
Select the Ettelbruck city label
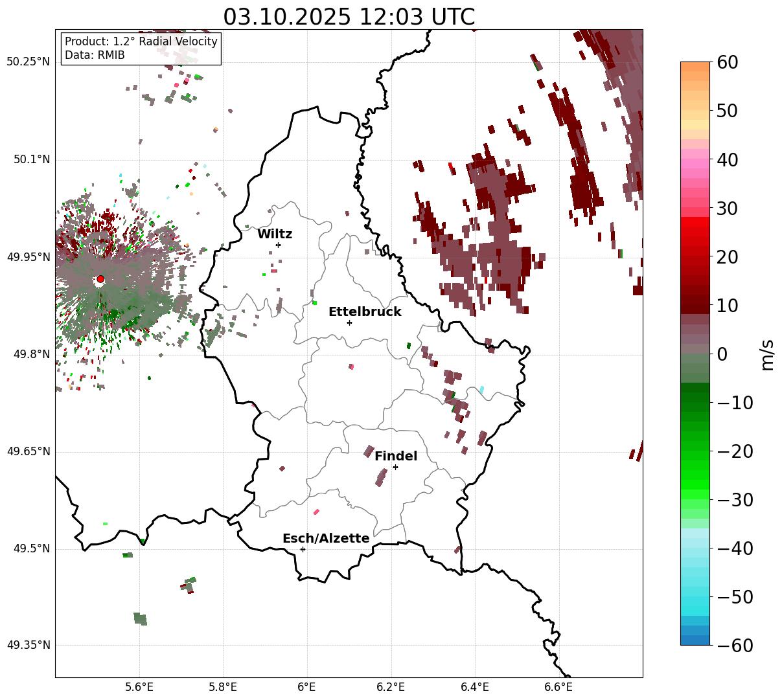[x=365, y=311]
